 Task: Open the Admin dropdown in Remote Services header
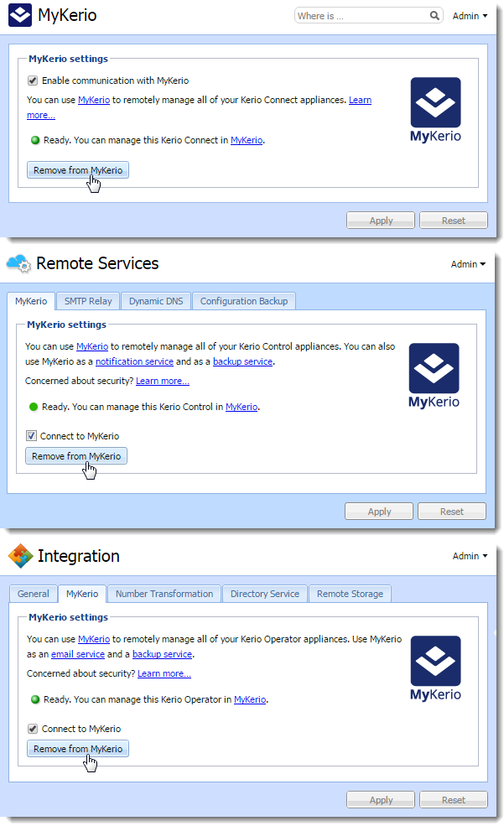click(468, 264)
